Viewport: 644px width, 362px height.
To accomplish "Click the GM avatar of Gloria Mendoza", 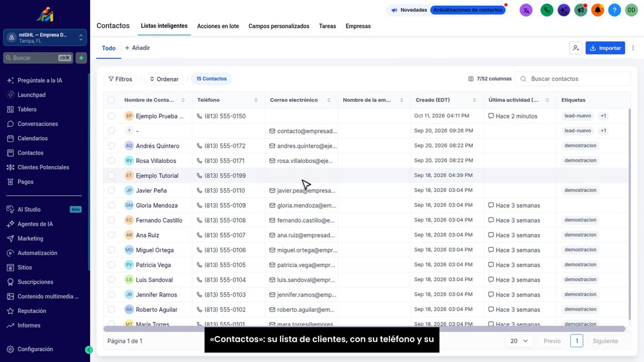I will (x=129, y=205).
